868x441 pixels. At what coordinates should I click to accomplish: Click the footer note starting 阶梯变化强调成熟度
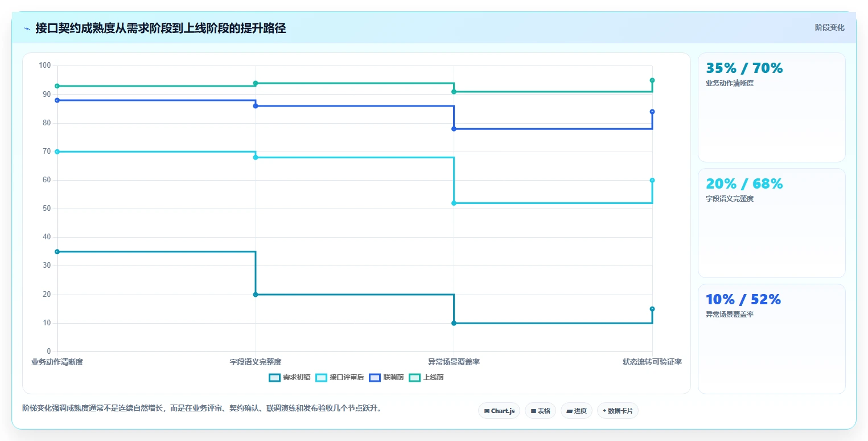pos(201,409)
